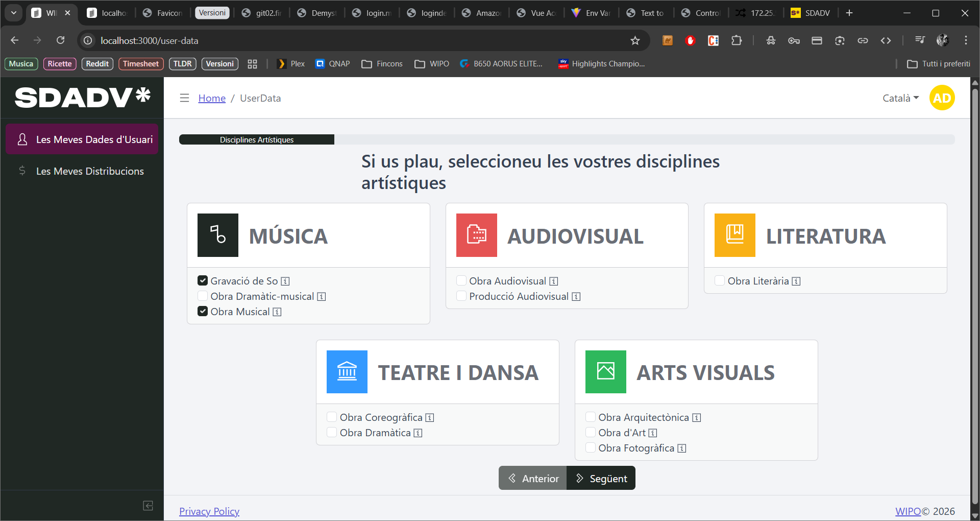Show info for Obra d'Art
Screen dimensions: 980x521
(653, 433)
